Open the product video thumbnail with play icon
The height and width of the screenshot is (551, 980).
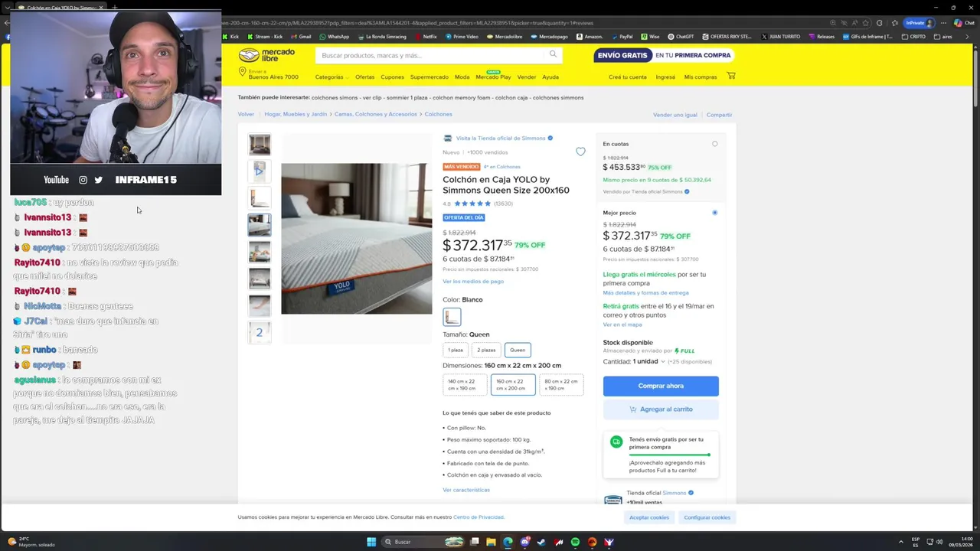pos(260,171)
